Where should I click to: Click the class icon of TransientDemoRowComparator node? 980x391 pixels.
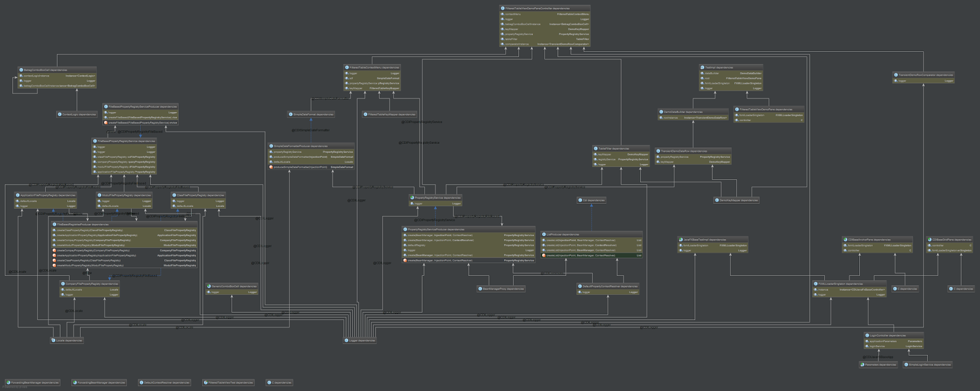(896, 75)
